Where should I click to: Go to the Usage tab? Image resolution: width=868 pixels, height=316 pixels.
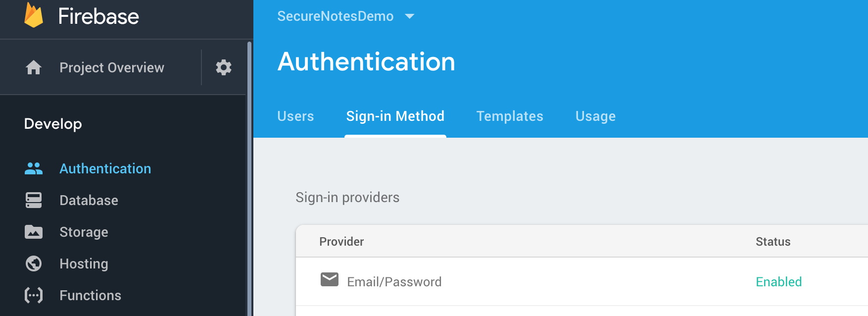(595, 116)
